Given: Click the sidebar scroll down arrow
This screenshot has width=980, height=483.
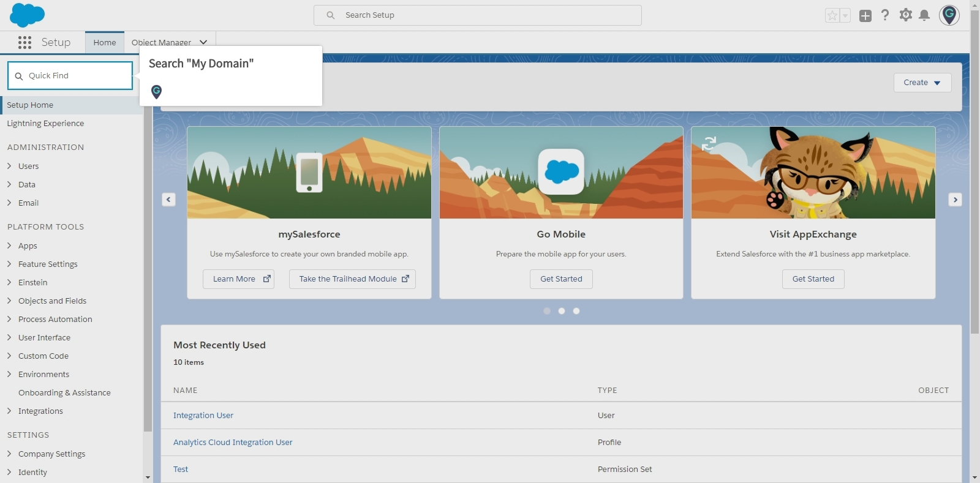Looking at the screenshot, I should coord(148,477).
